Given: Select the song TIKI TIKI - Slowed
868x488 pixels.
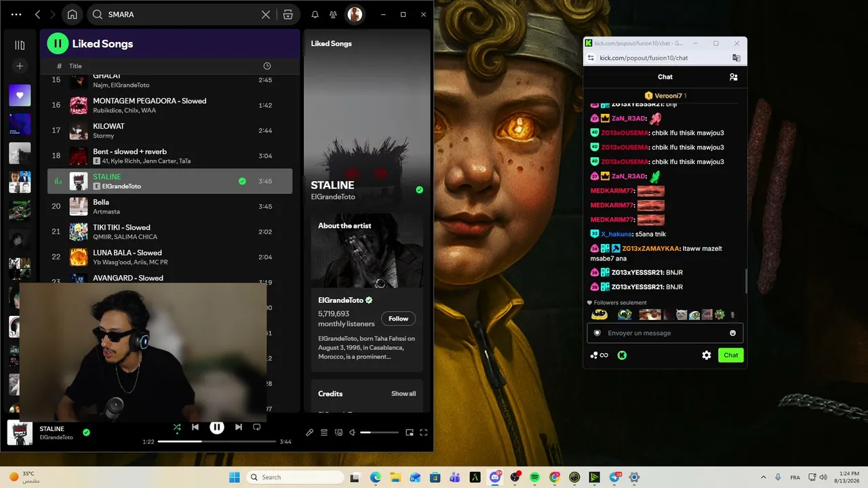Looking at the screenshot, I should (170, 232).
